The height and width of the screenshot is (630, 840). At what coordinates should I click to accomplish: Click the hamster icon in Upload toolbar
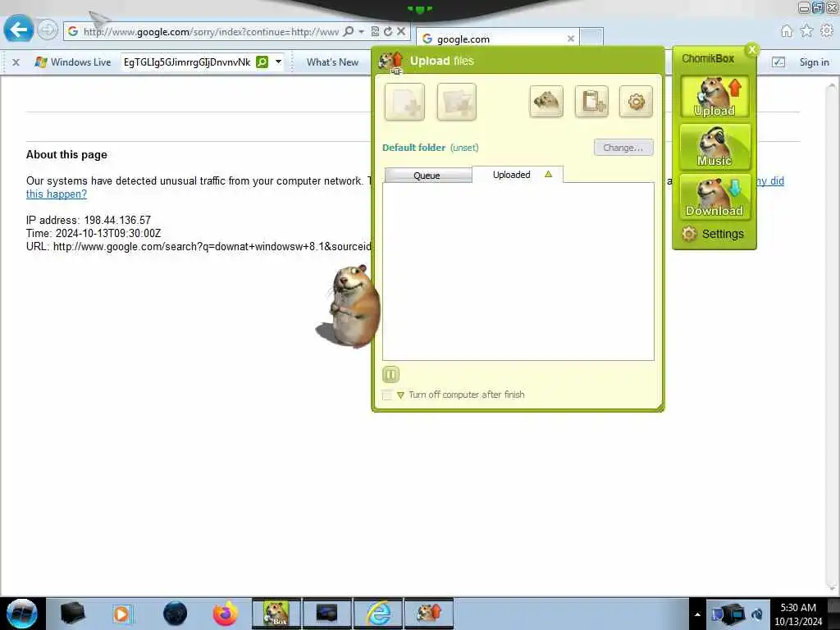tap(546, 101)
